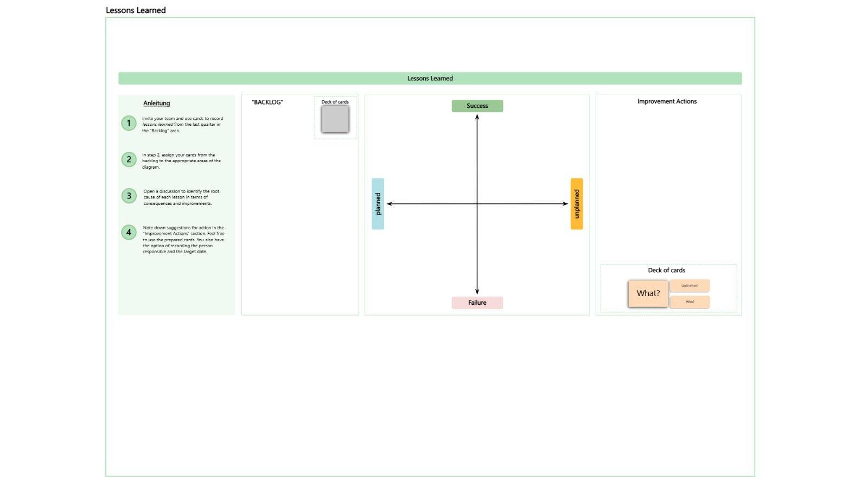The image size is (868, 488).
Task: Select the gray card in Backlog deck
Action: [335, 119]
